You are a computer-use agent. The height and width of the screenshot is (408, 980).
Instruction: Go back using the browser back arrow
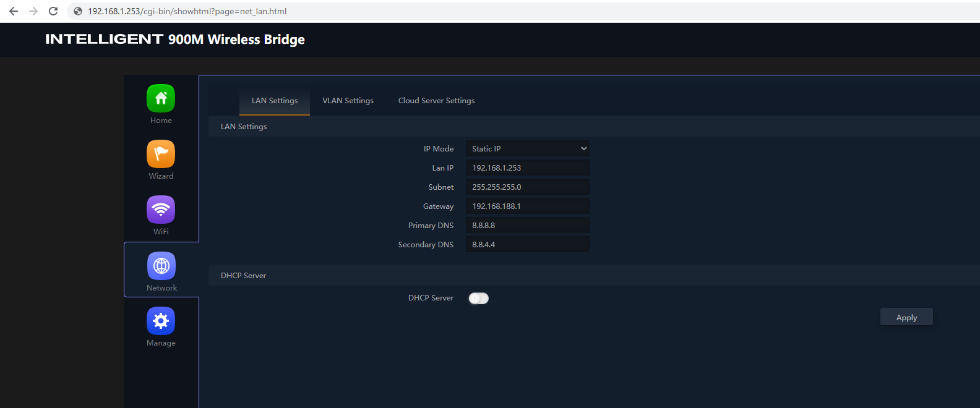(14, 11)
